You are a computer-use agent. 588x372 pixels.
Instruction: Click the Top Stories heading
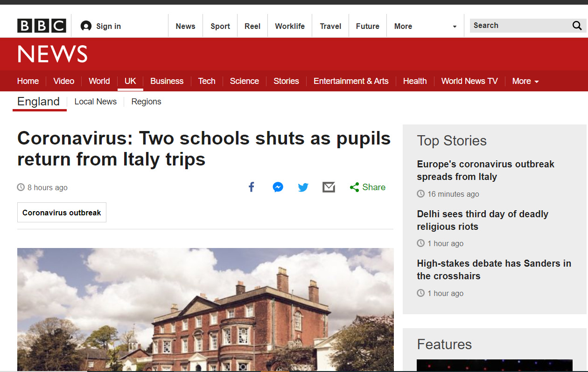click(x=452, y=141)
